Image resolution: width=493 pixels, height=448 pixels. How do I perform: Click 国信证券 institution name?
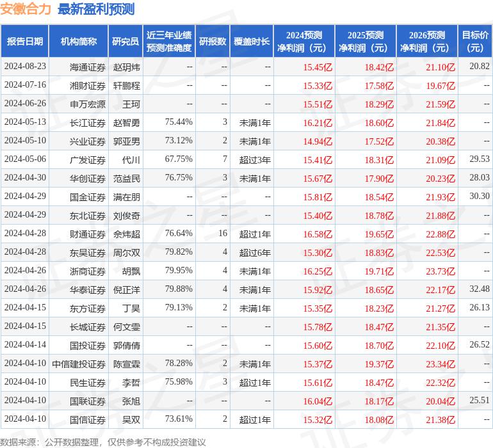[88, 420]
